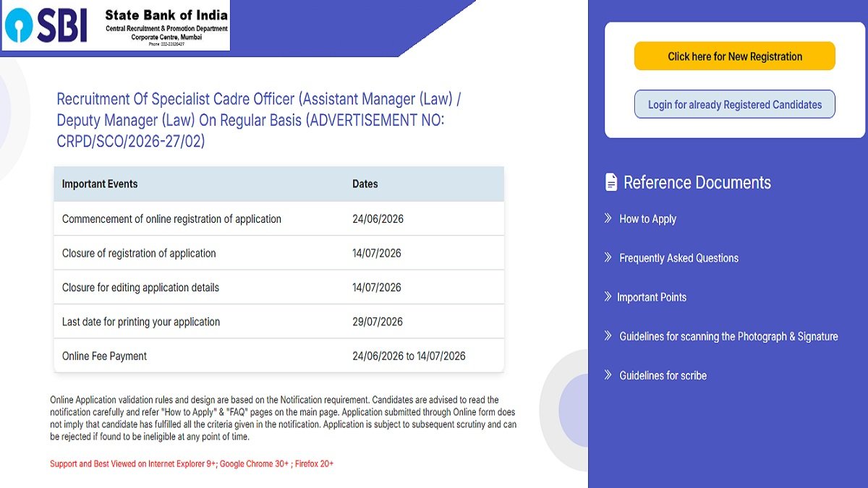The image size is (868, 488).
Task: Click chevron icon beside Guidelines for scanning Photograph
Action: point(608,335)
